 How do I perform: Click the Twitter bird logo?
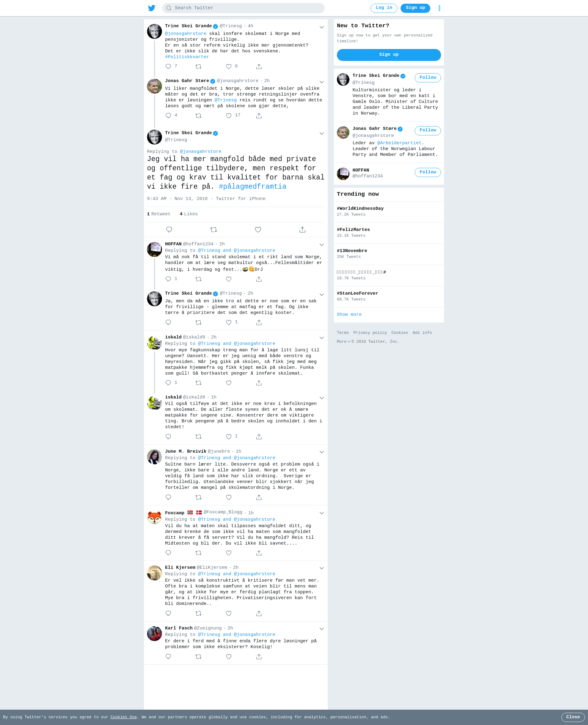[x=152, y=8]
